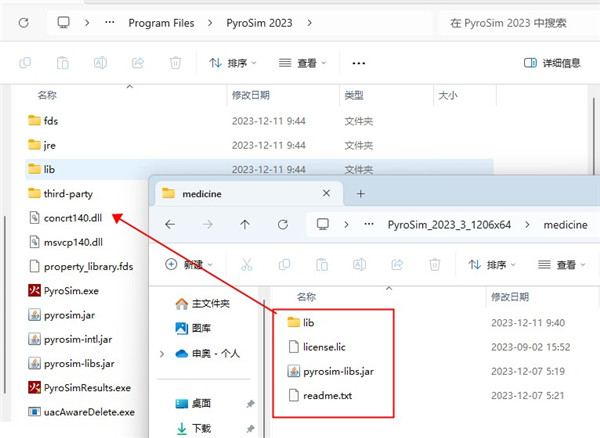
Task: Click the Delete trash icon in the back window's toolbar
Action: tap(175, 62)
